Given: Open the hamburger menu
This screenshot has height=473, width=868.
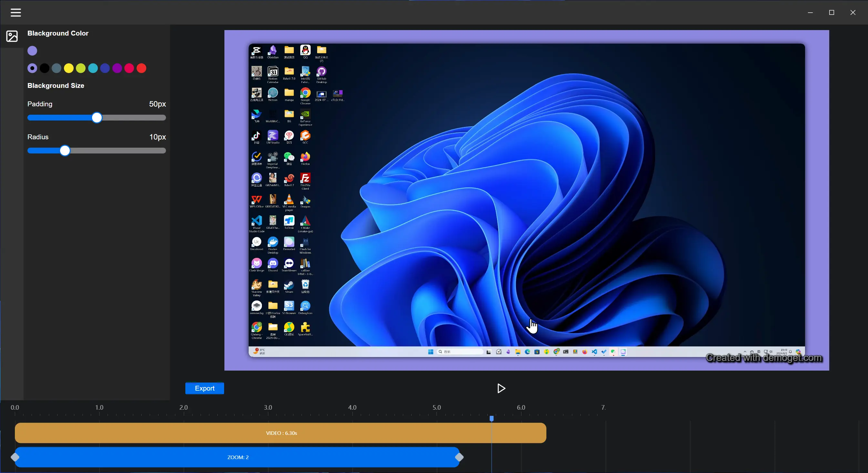Looking at the screenshot, I should coord(15,13).
